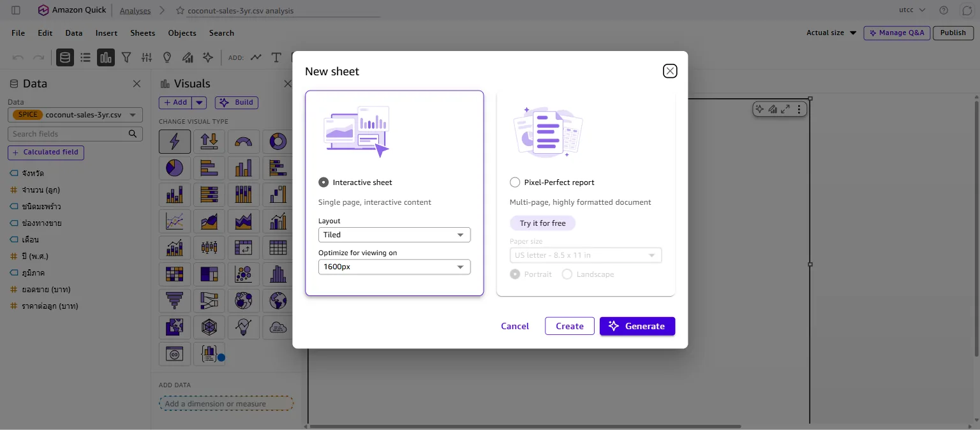Click the Calculated field button

46,152
